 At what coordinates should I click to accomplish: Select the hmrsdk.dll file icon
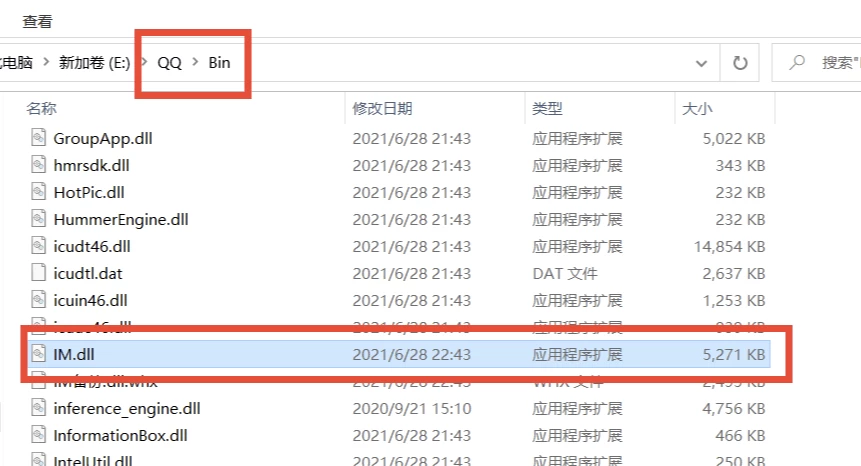[39, 165]
